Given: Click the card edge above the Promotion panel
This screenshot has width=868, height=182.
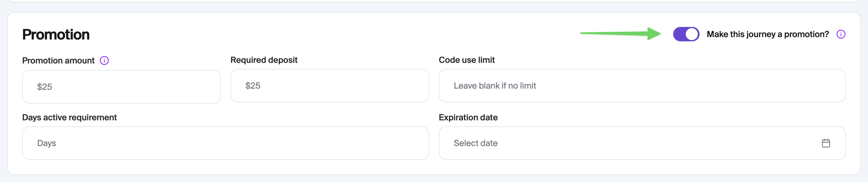Looking at the screenshot, I should [x=434, y=1].
